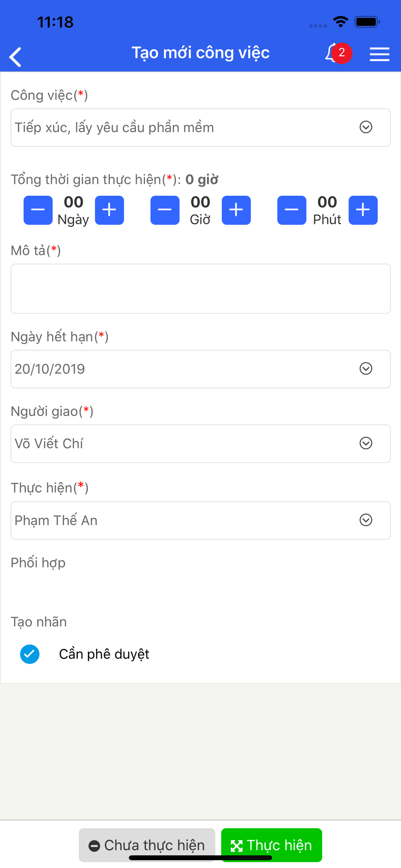This screenshot has width=401, height=868.
Task: Uncheck the Cần phê duyệt checkbox
Action: [x=30, y=654]
